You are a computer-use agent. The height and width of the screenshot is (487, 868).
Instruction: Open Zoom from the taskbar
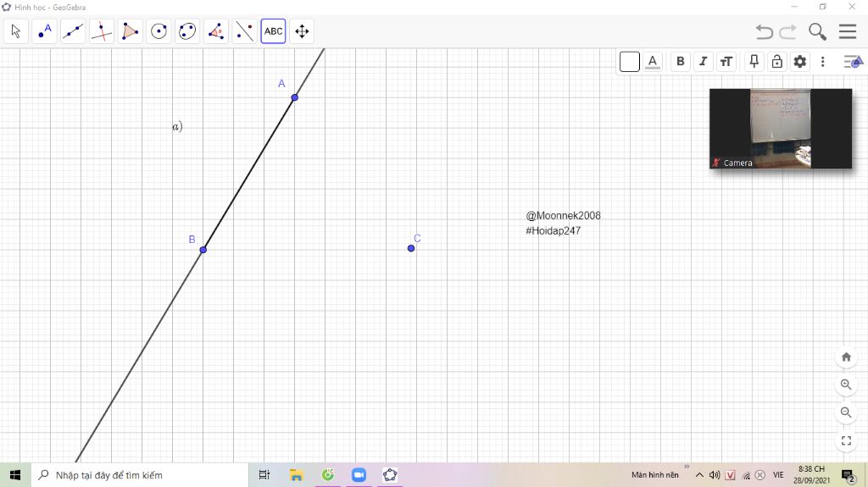[x=359, y=475]
